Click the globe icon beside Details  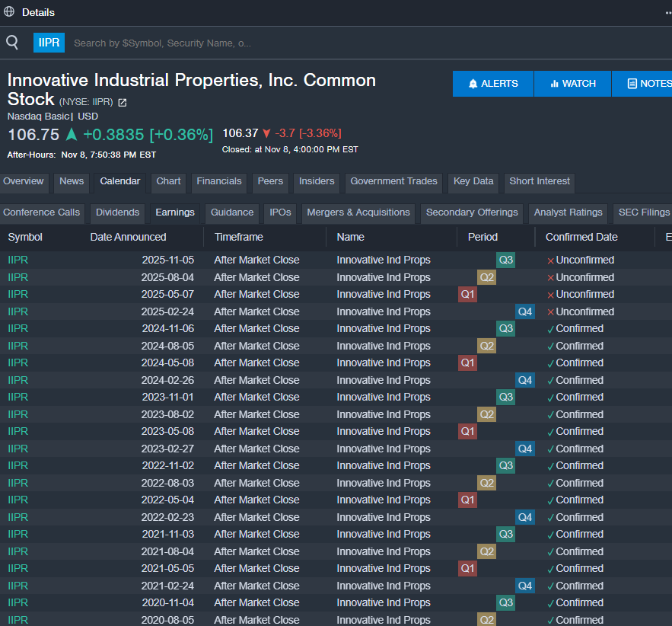9,12
